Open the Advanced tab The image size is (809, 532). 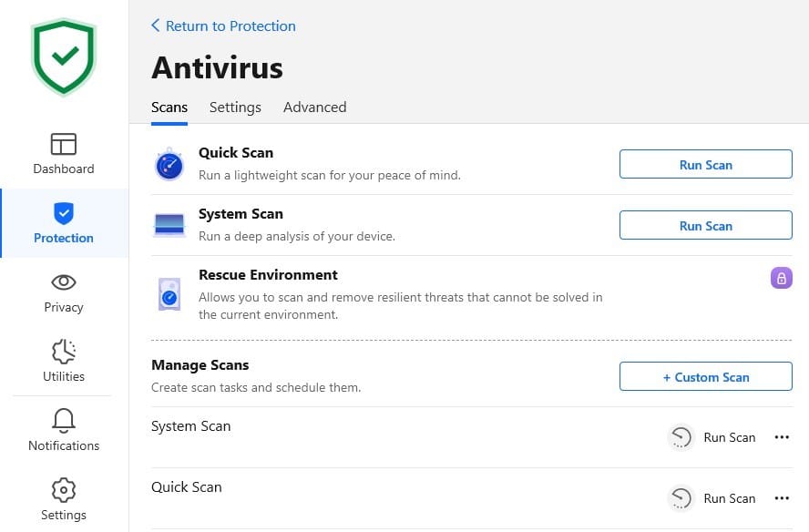[x=314, y=107]
